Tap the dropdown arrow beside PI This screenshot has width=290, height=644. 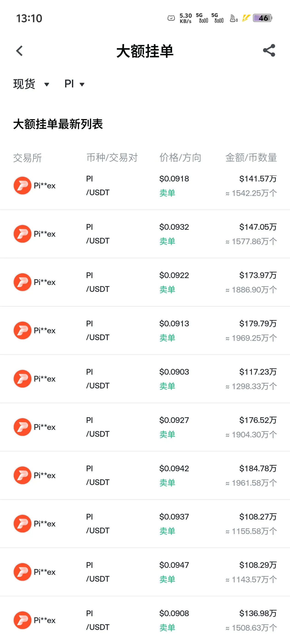[x=82, y=84]
